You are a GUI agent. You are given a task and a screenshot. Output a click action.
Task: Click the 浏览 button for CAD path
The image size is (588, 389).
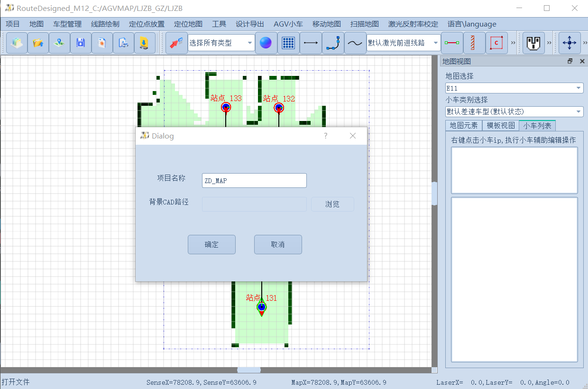[x=332, y=204]
